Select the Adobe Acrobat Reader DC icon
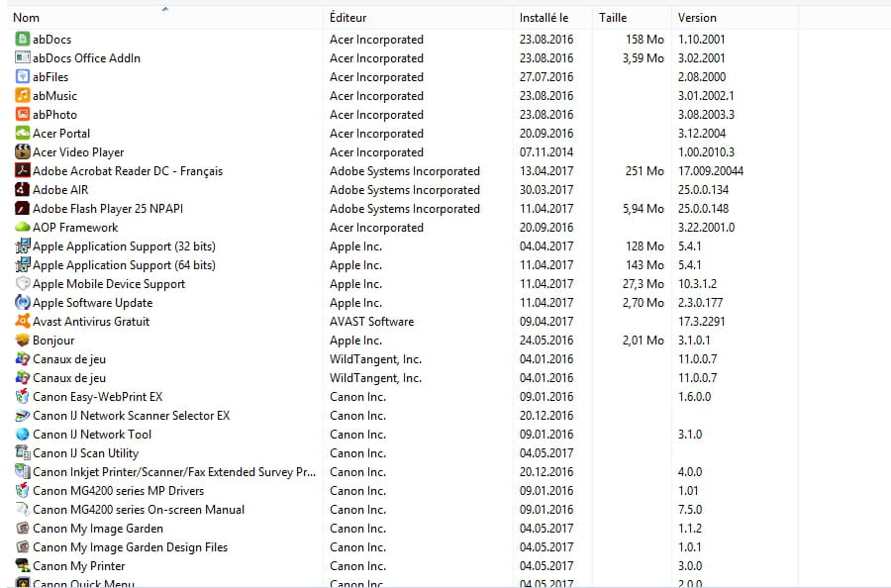Image resolution: width=891 pixels, height=588 pixels. point(22,170)
